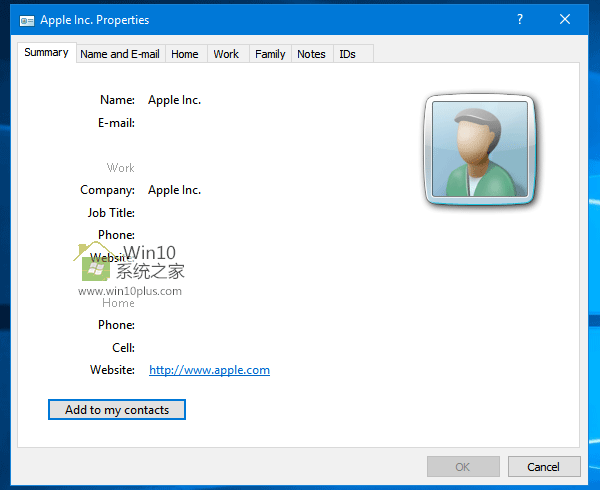Viewport: 600px width, 490px height.
Task: Click the help question mark button
Action: [x=520, y=19]
